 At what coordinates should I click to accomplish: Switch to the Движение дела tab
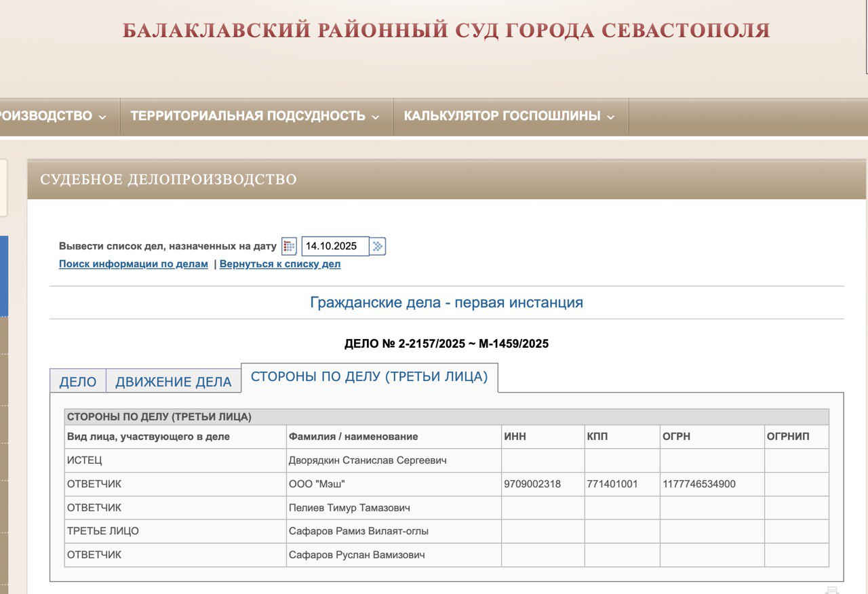tap(174, 382)
